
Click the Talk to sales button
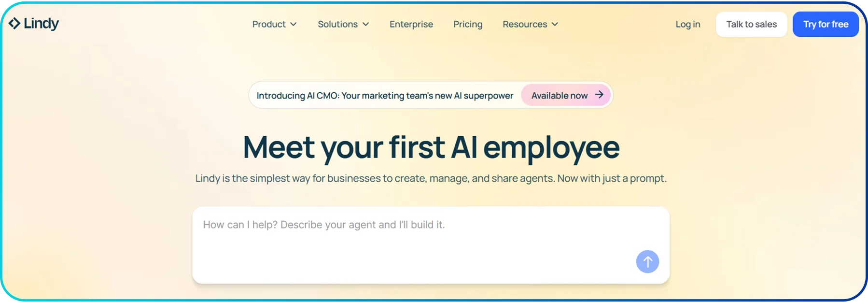pos(751,24)
